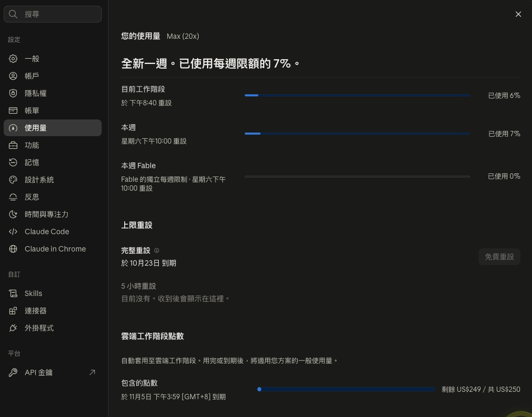Open the Skills customization page
Viewport: 532px width, 417px height.
pyautogui.click(x=52, y=293)
